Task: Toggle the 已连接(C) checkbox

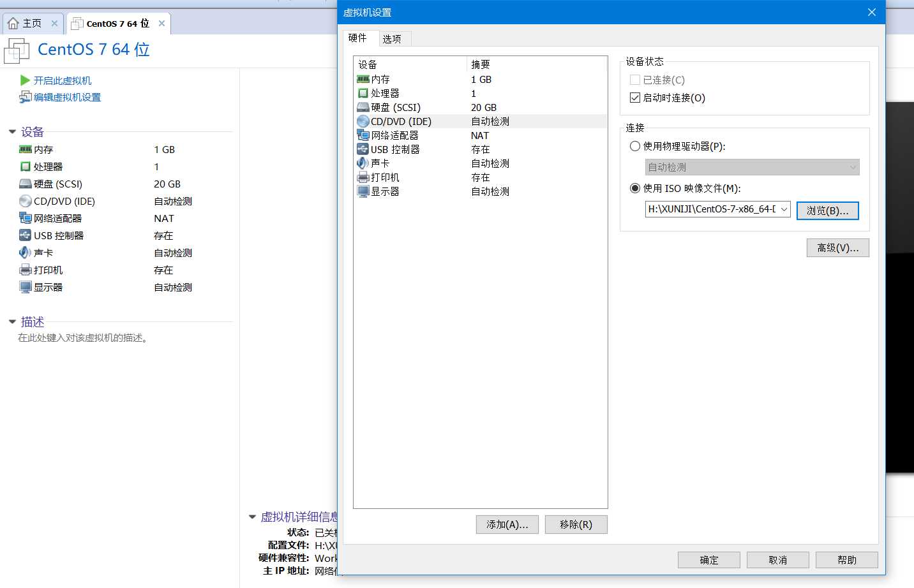Action: [x=635, y=80]
